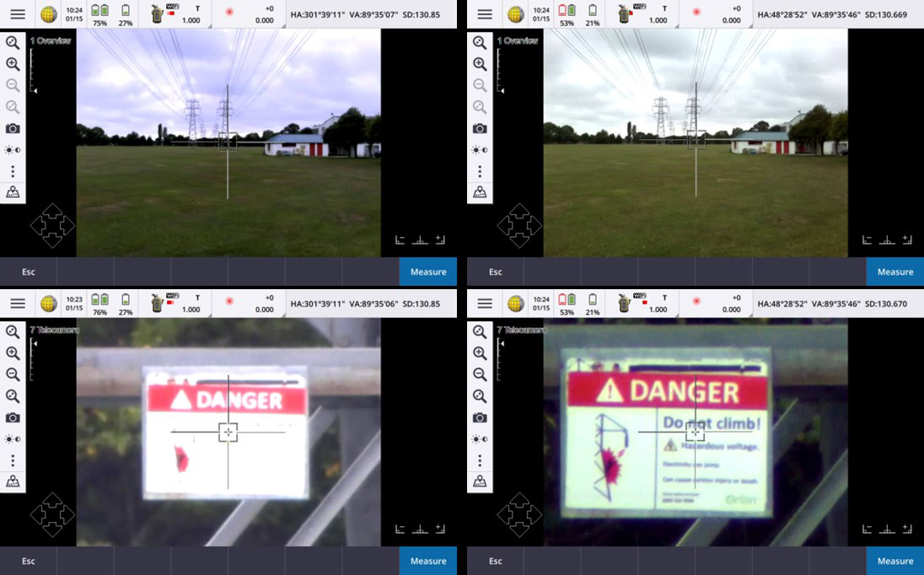Click Measure in bottom-right Telecamera screen
The image size is (924, 575).
[x=895, y=561]
